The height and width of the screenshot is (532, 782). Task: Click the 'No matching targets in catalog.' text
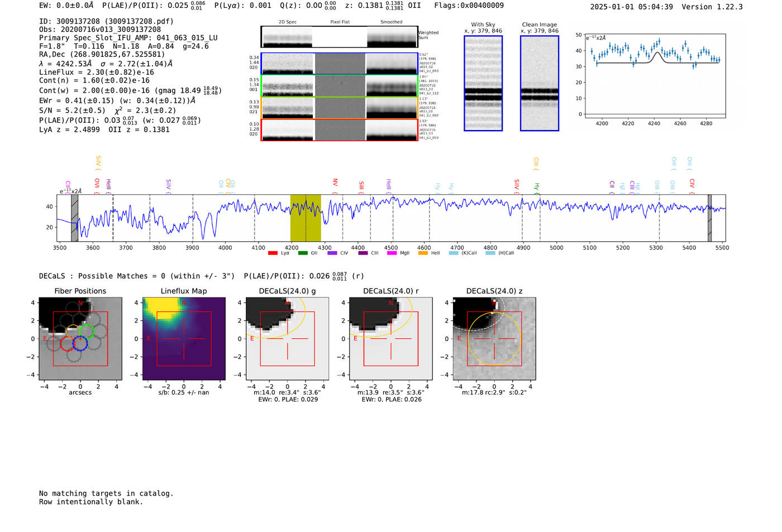(x=106, y=493)
